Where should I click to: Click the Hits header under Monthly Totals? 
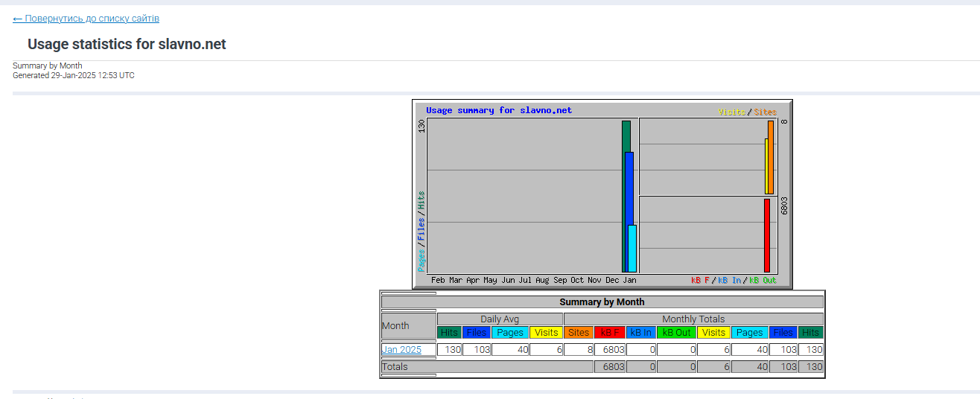point(811,333)
